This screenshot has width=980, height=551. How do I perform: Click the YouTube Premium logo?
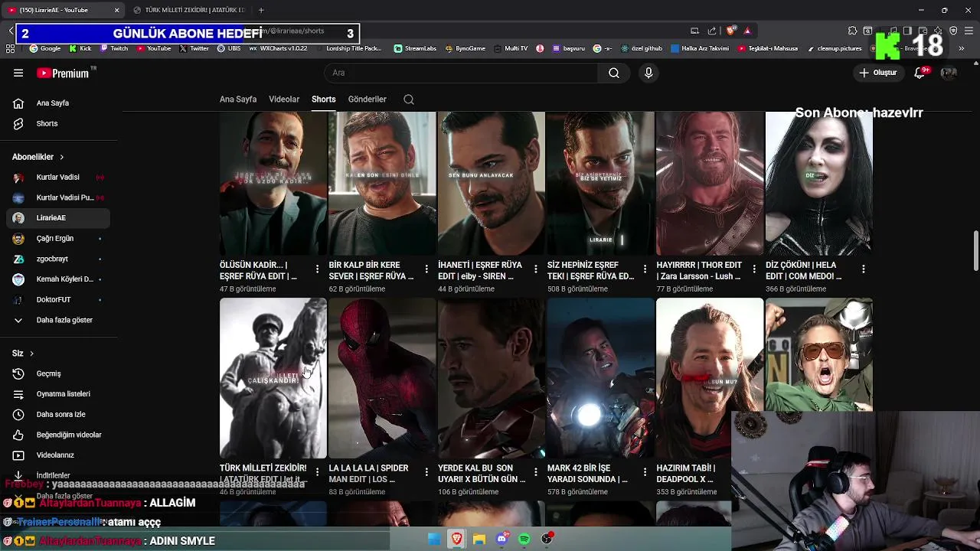64,73
